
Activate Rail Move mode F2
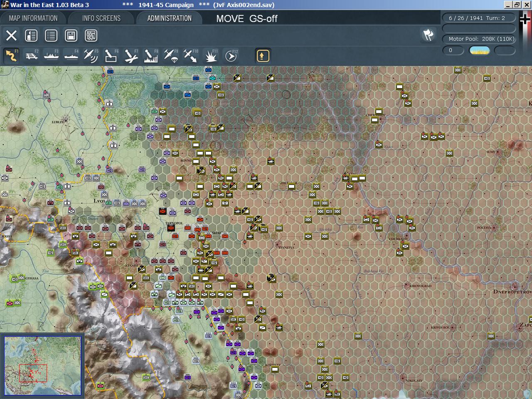pos(32,56)
